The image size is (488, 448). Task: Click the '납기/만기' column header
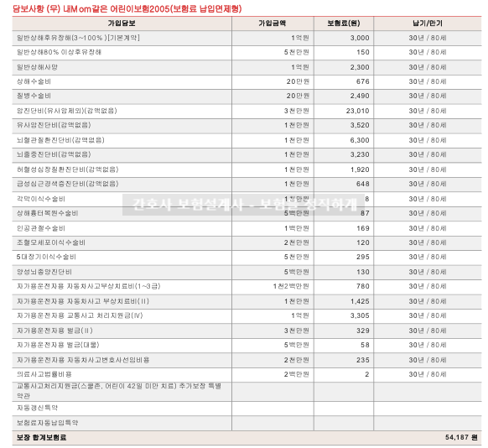[428, 23]
